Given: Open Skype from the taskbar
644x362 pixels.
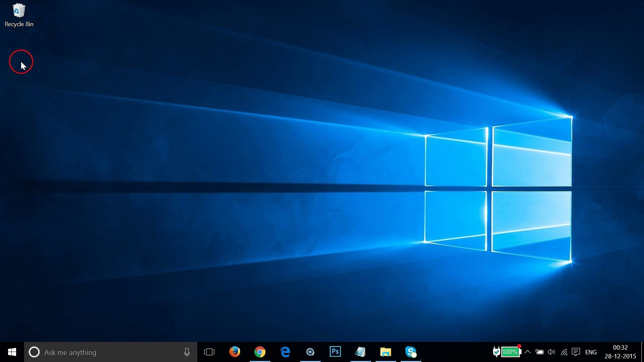Looking at the screenshot, I should 411,352.
